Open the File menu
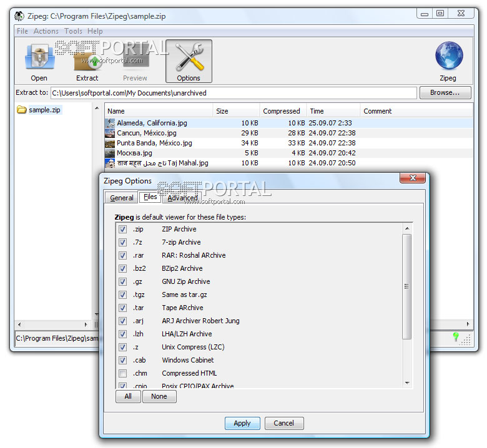487x448 pixels. [22, 31]
